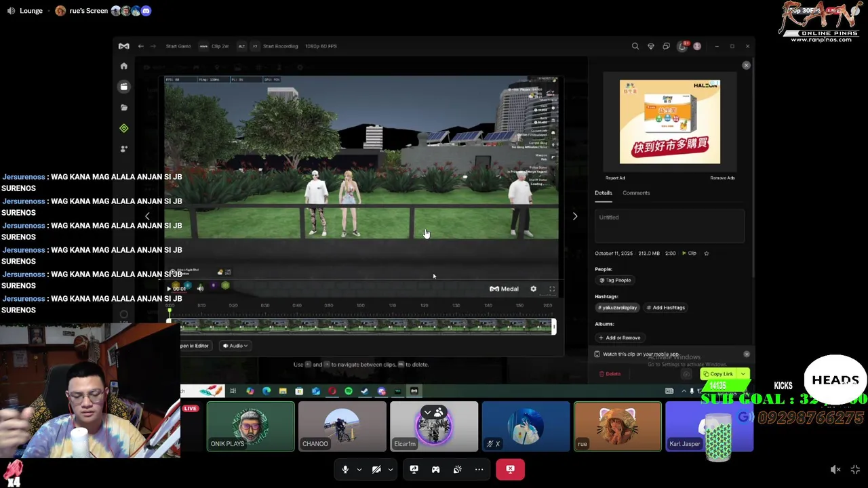Select the green diamond sidebar icon
868x488 pixels.
click(x=123, y=128)
